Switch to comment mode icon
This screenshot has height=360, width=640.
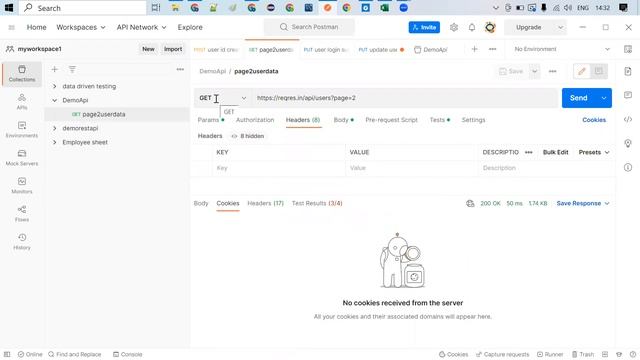click(x=599, y=71)
